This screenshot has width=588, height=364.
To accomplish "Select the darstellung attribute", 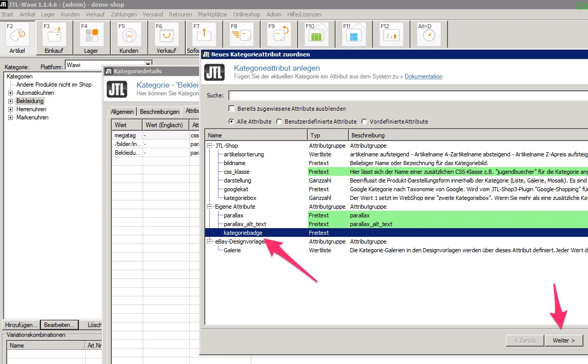I will tap(238, 180).
